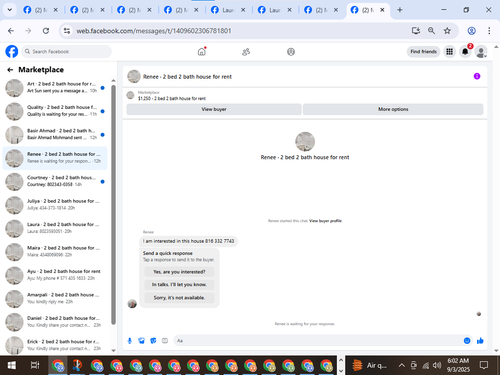Click the volume icon in system tray
This screenshot has width=500, height=375.
[437, 365]
